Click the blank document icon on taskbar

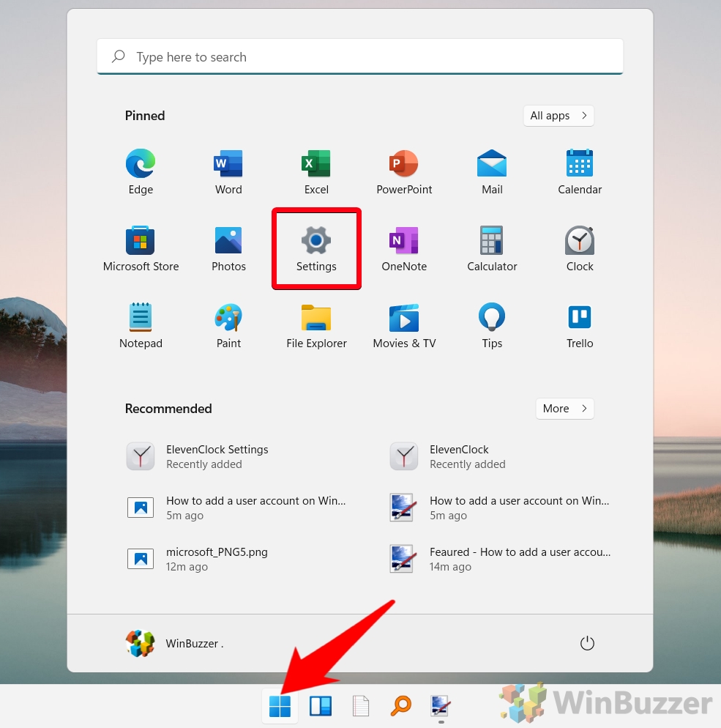360,706
